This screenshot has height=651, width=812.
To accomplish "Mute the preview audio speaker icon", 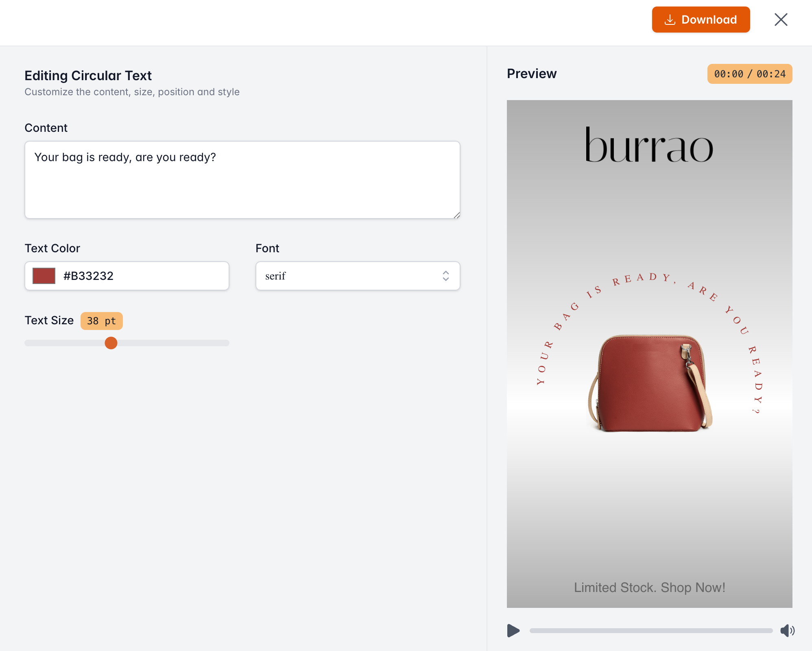I will click(787, 631).
